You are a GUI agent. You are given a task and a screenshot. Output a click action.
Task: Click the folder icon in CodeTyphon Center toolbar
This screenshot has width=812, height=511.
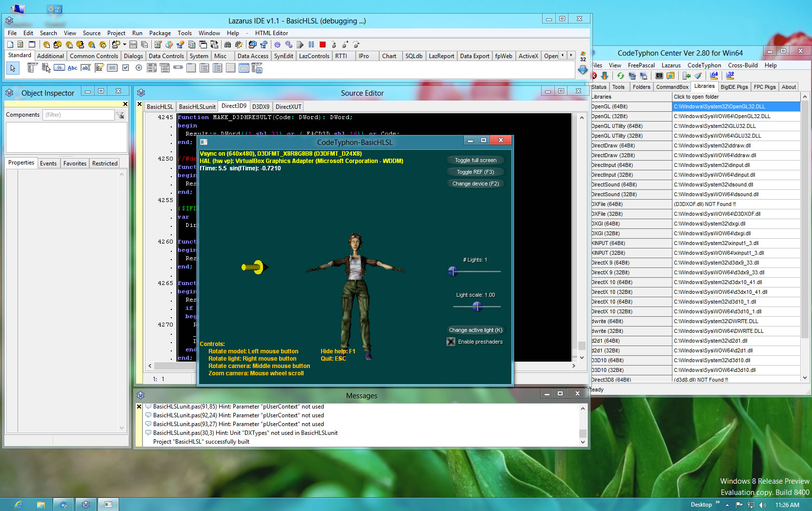tap(670, 76)
